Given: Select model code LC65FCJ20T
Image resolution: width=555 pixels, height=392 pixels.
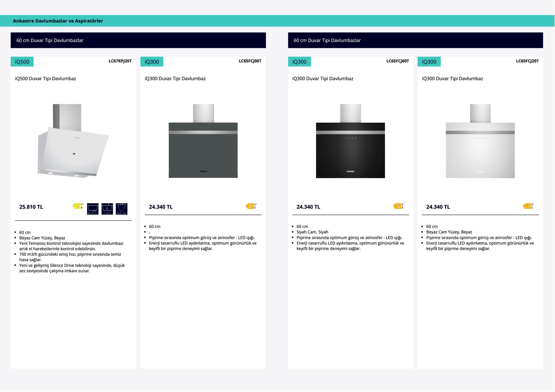Looking at the screenshot, I should point(528,61).
